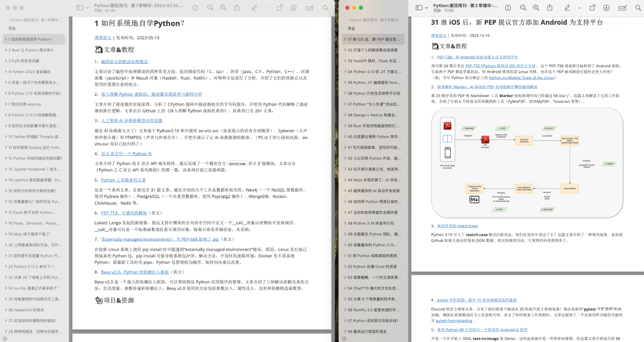Image resolution: width=644 pixels, height=342 pixels.
Task: Expand the '2 Rust 让 Python 再次伟大' outline entry
Action: pyautogui.click(x=5, y=50)
